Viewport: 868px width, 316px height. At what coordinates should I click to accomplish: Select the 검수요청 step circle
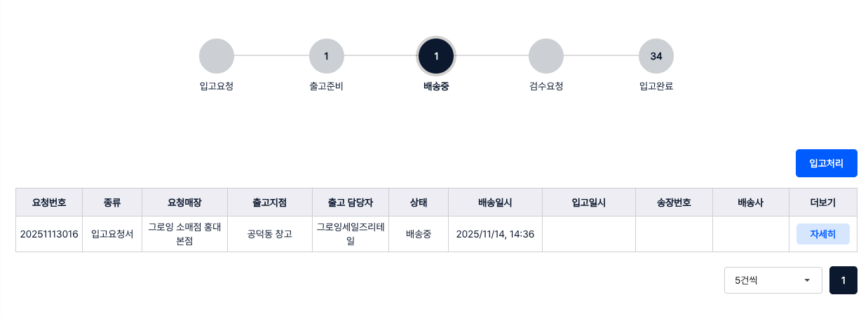[x=546, y=56]
